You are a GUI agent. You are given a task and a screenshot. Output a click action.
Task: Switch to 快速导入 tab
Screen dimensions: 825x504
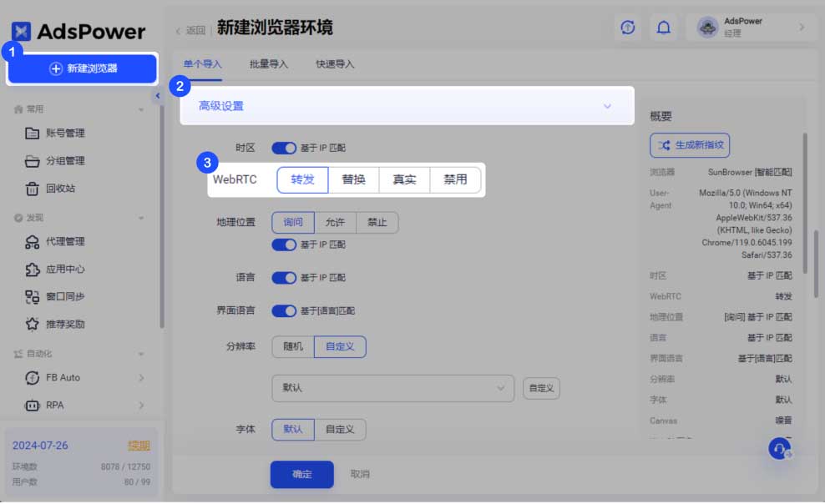[335, 64]
